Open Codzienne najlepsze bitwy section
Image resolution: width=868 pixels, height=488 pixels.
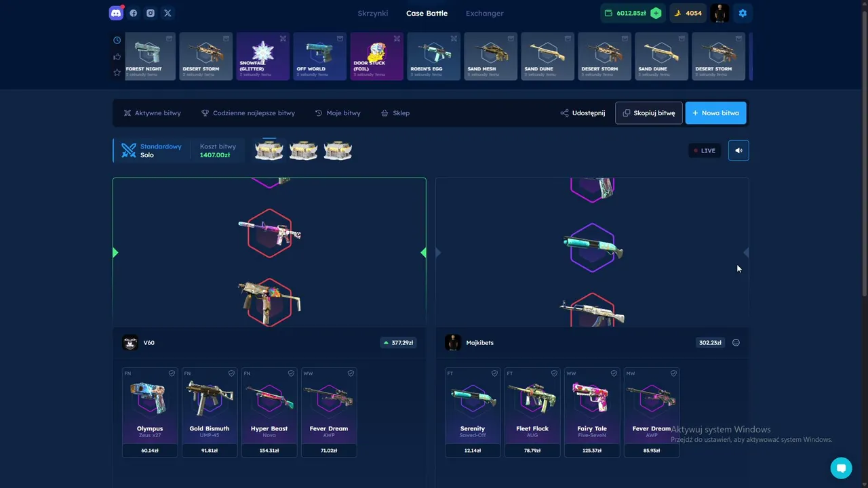click(248, 113)
